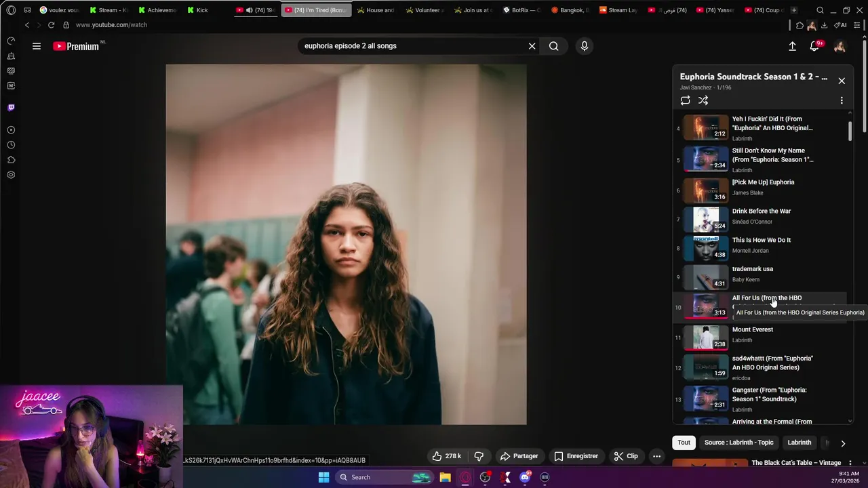
Task: Open YouTube notifications bell
Action: coord(814,46)
